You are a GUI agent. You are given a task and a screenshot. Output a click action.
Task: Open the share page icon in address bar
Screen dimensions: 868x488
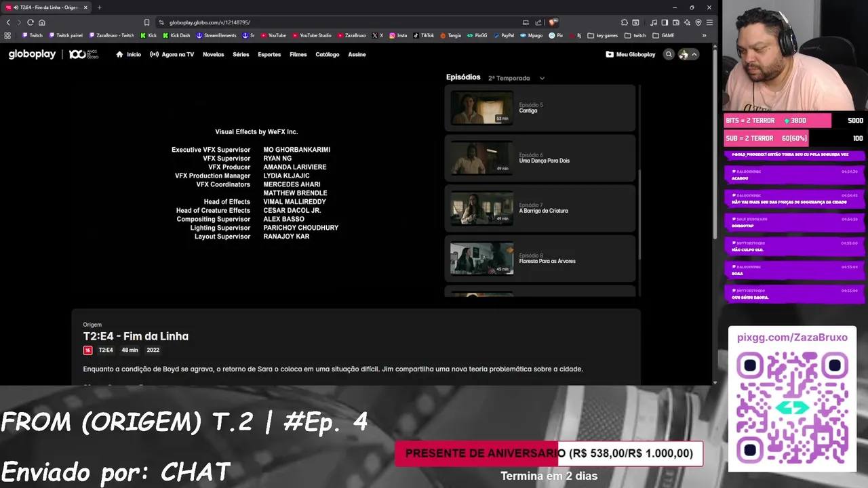pos(538,22)
